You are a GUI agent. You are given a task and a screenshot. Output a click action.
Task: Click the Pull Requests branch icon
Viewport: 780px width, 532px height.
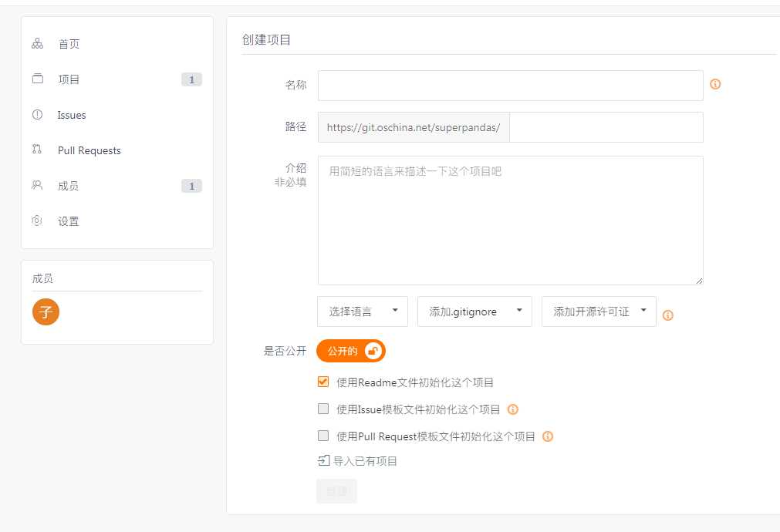[x=37, y=149]
